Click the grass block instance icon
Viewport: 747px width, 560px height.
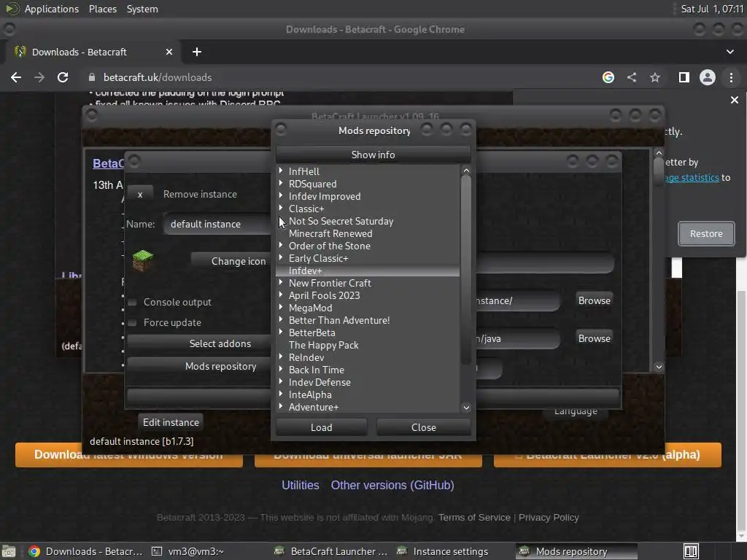coord(142,260)
